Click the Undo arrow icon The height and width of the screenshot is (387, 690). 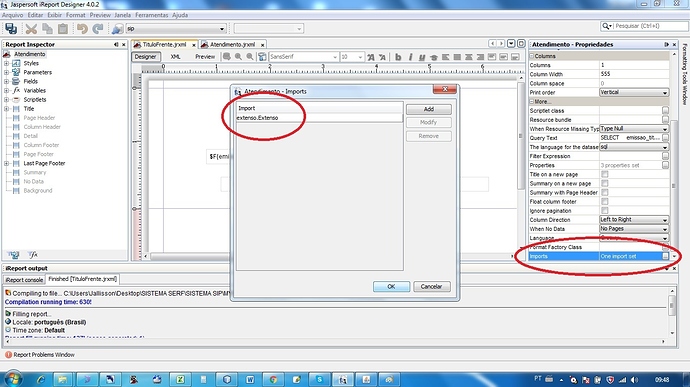point(82,29)
